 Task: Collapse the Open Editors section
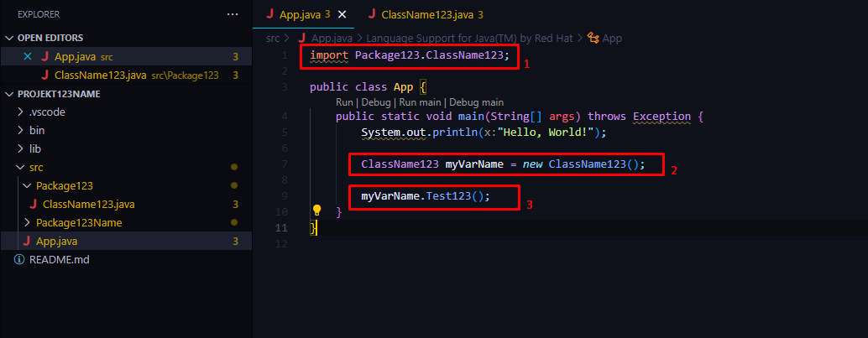[10, 38]
